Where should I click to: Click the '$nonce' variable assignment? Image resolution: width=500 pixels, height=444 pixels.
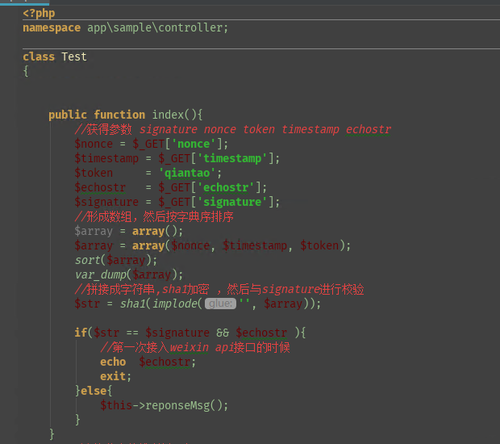(94, 144)
